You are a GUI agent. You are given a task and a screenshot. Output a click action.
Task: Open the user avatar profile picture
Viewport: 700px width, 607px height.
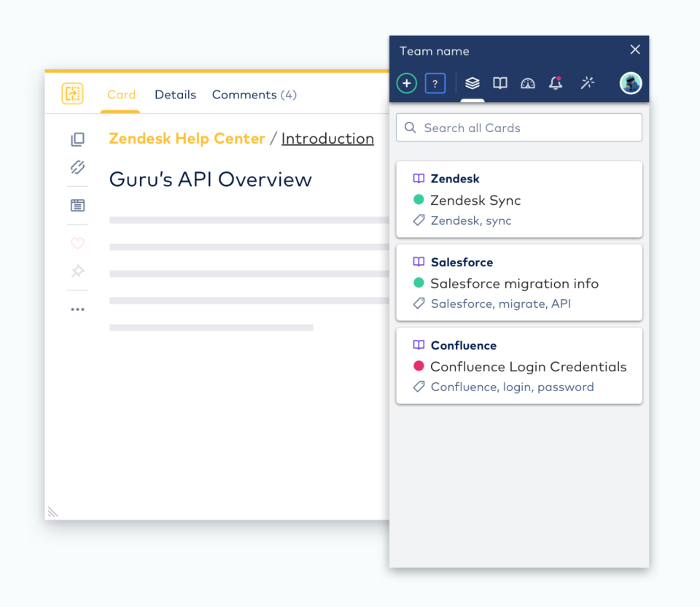click(x=630, y=83)
